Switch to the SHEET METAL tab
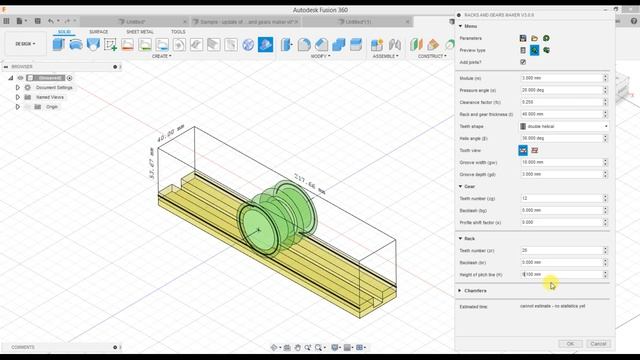 tap(140, 32)
